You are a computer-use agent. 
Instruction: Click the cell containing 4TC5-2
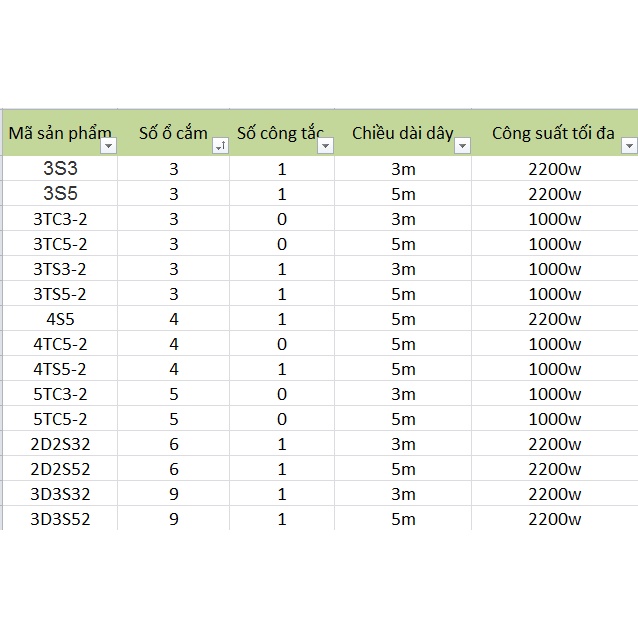(x=60, y=344)
